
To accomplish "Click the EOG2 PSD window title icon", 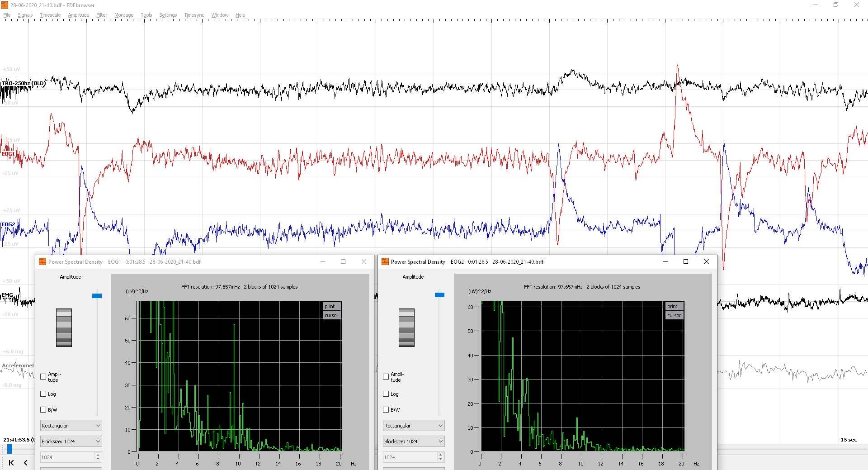I will coord(385,261).
